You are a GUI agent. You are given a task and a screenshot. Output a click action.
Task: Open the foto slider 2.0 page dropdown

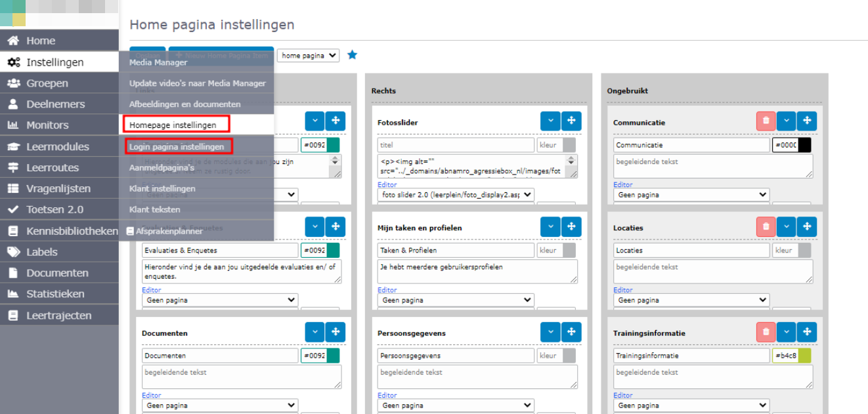pyautogui.click(x=456, y=195)
